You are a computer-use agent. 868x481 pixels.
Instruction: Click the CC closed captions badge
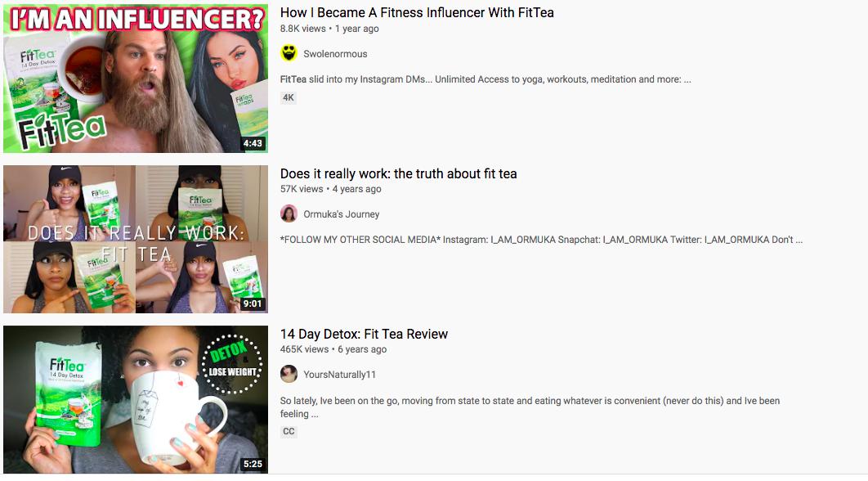pos(289,431)
